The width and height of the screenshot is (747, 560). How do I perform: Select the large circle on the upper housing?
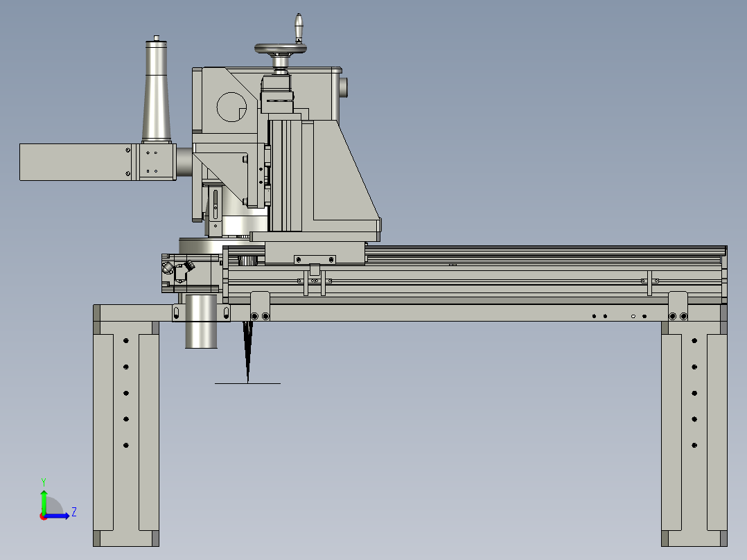(231, 107)
